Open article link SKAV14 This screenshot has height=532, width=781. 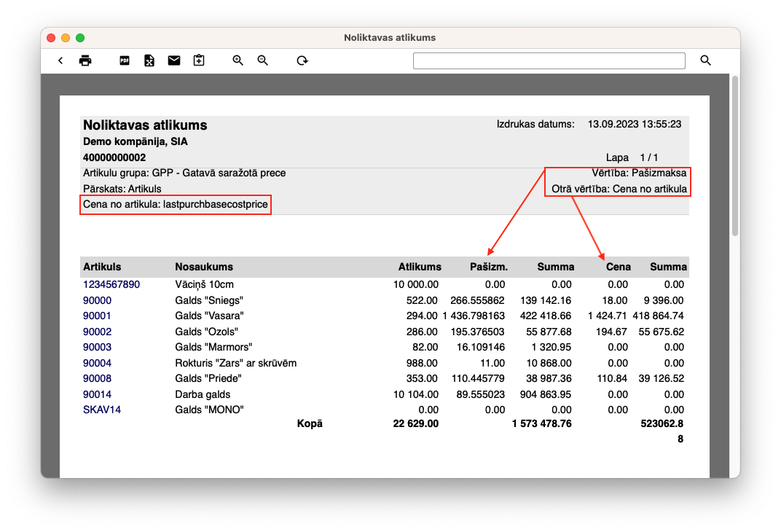(x=102, y=410)
